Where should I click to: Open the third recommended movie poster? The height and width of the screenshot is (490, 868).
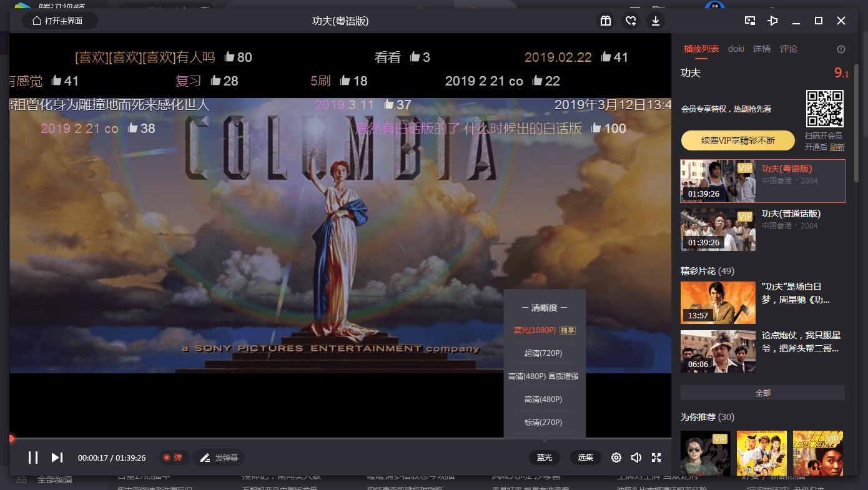(x=818, y=453)
